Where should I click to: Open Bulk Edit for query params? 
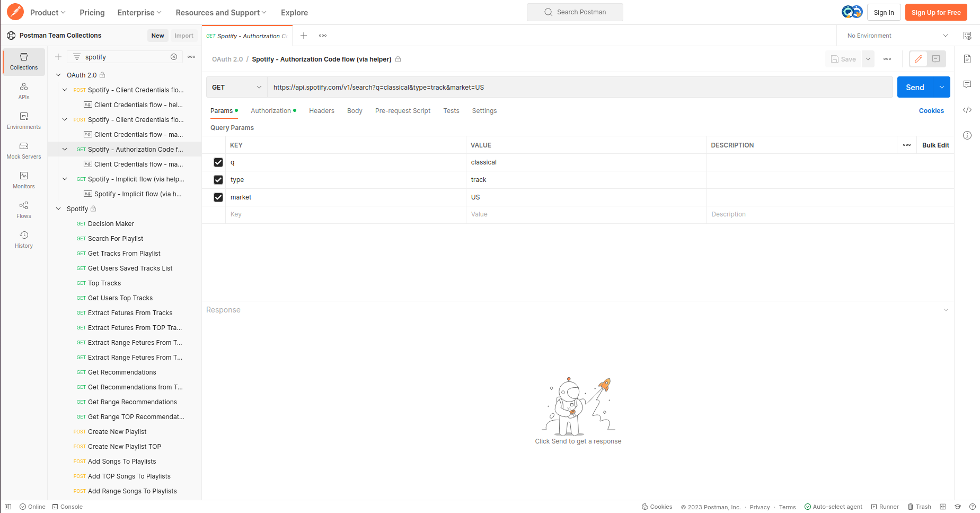[935, 145]
